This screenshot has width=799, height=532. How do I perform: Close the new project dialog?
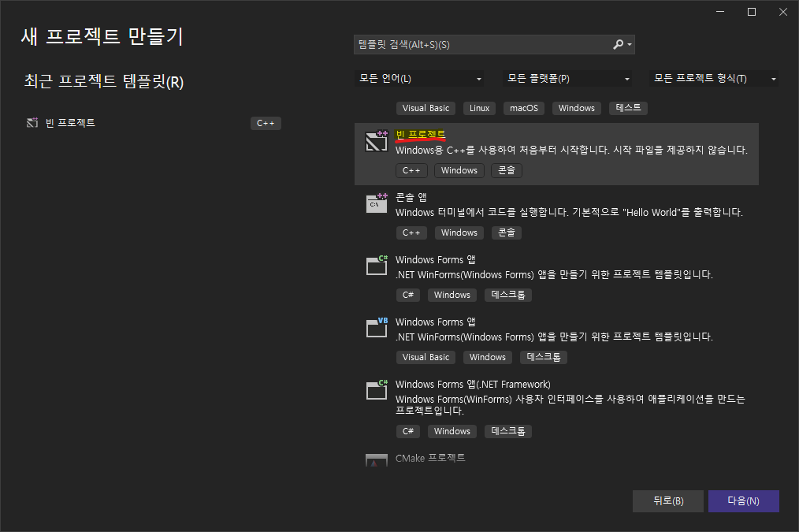click(783, 12)
